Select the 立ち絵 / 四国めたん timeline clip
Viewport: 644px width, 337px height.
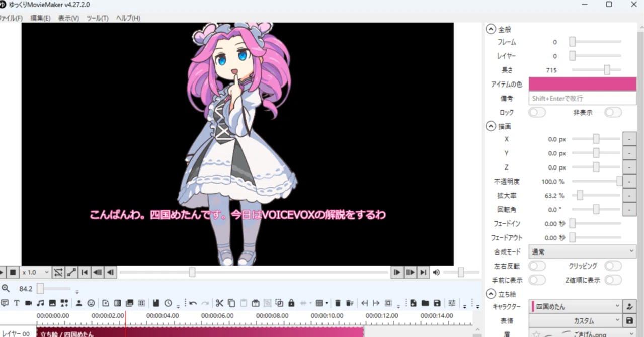pos(200,332)
